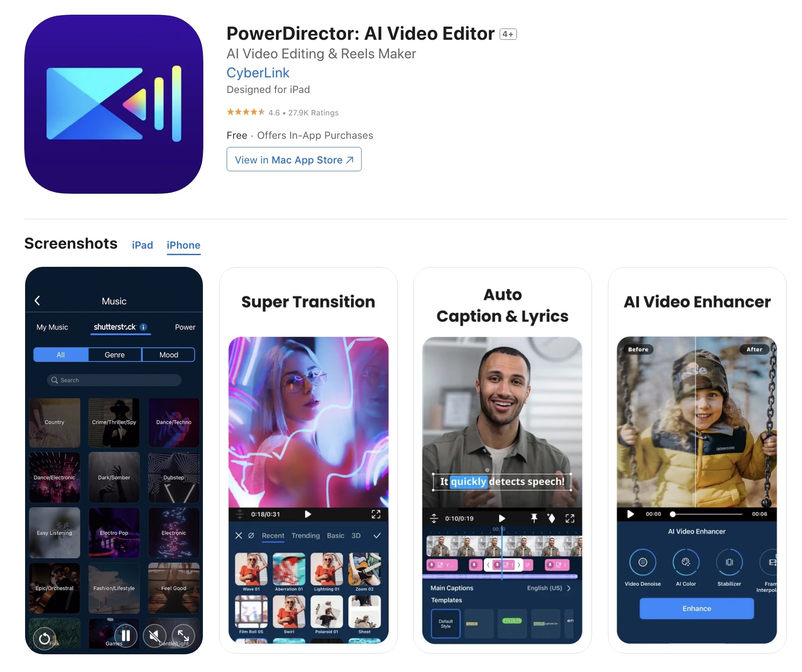Open the Dance/Electronic genre tile
This screenshot has width=802, height=672.
click(x=55, y=477)
